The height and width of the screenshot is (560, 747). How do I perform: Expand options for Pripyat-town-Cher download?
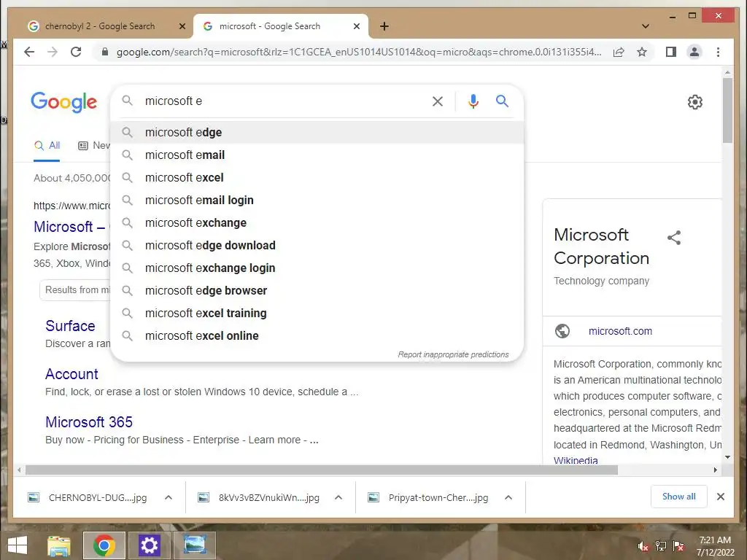(x=508, y=497)
